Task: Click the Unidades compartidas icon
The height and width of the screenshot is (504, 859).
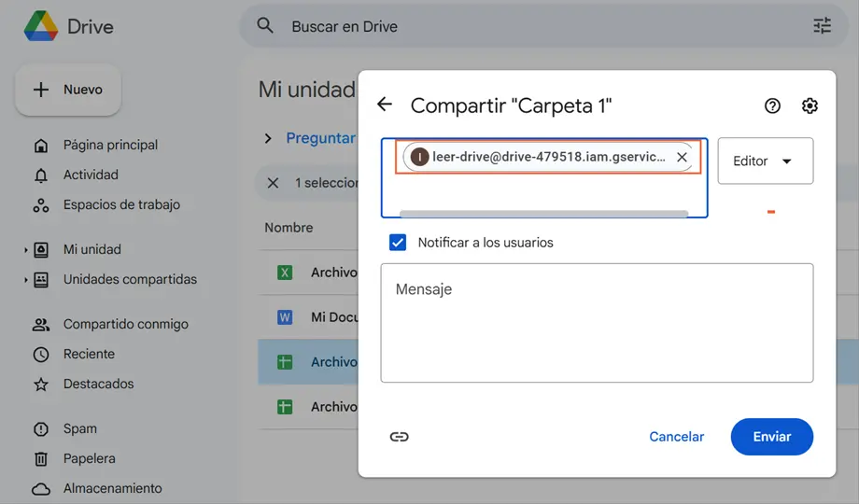Action: [41, 280]
